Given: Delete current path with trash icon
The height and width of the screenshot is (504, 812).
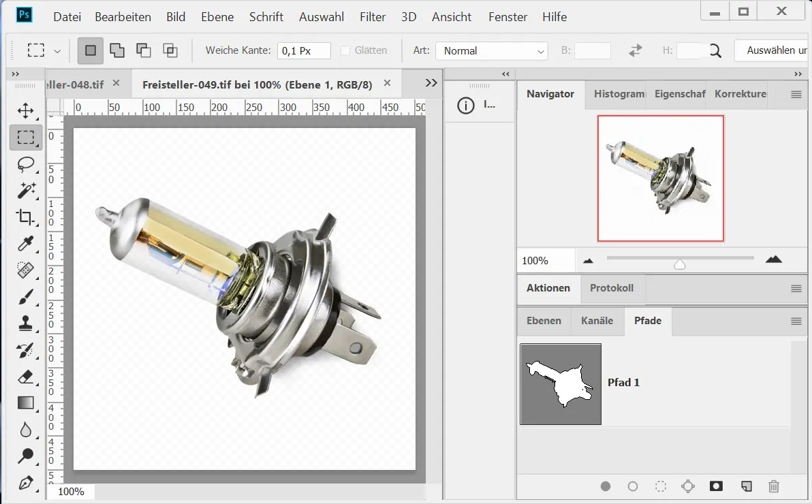Looking at the screenshot, I should tap(773, 486).
